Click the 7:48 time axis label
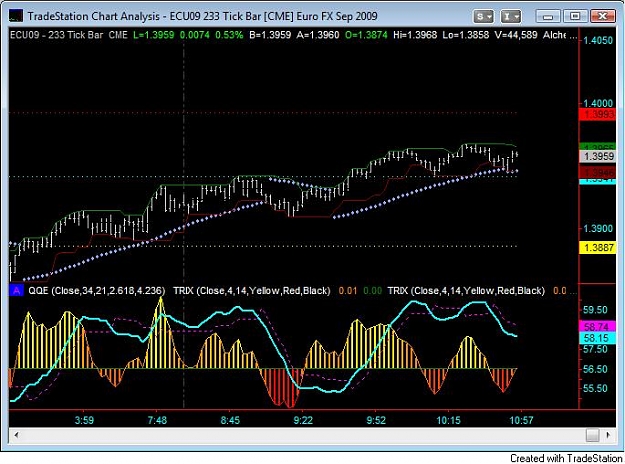Screen dimensions: 625x464 tap(157, 420)
